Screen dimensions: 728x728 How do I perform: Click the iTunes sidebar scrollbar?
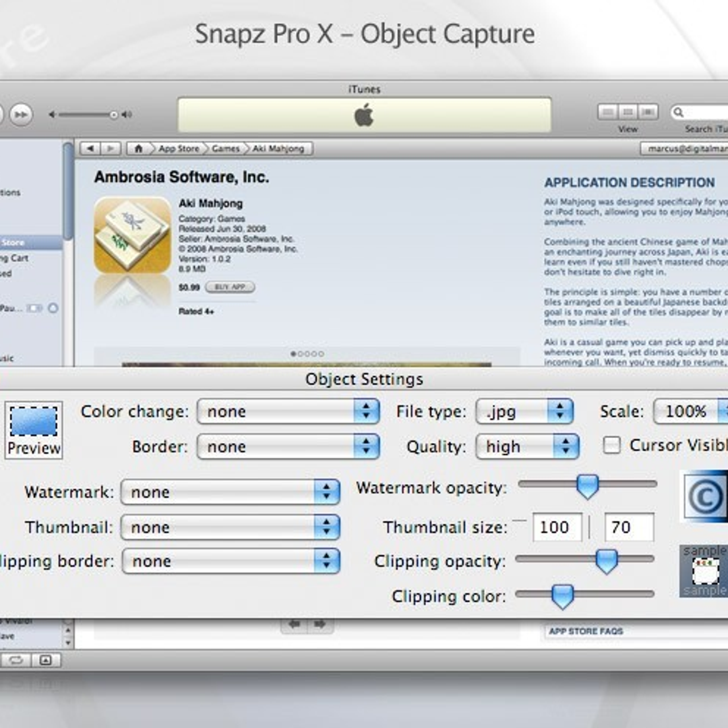pyautogui.click(x=68, y=191)
